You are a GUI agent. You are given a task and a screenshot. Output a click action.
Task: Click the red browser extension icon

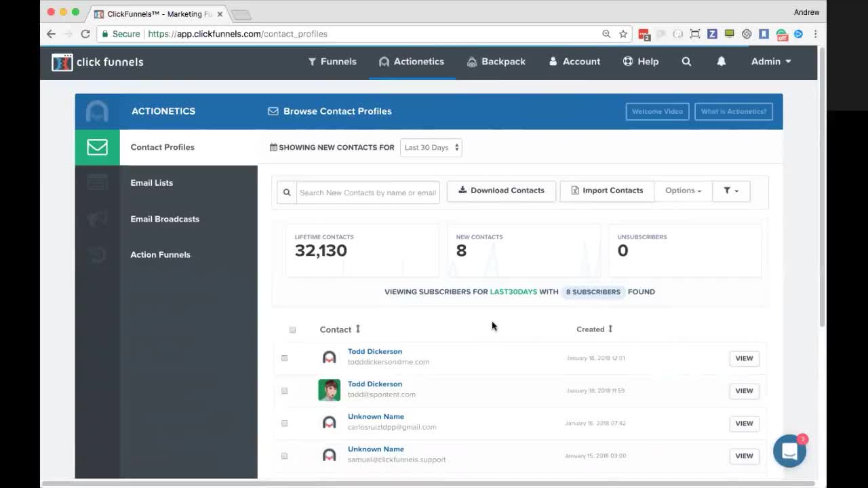click(x=644, y=34)
